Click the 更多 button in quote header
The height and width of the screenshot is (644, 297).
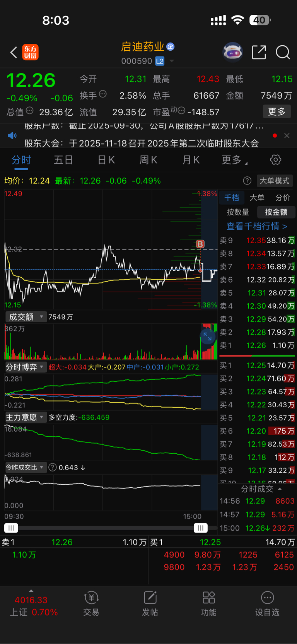(x=277, y=112)
